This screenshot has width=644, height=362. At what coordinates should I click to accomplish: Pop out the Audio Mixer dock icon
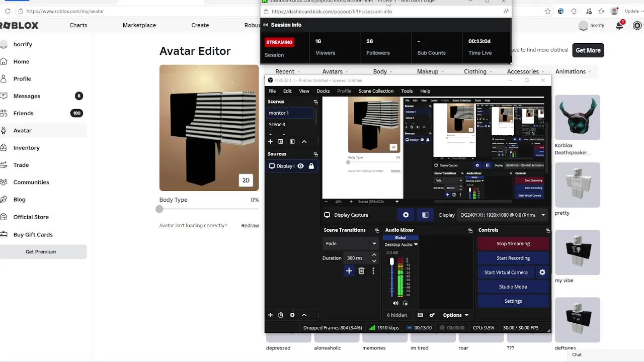point(470,230)
